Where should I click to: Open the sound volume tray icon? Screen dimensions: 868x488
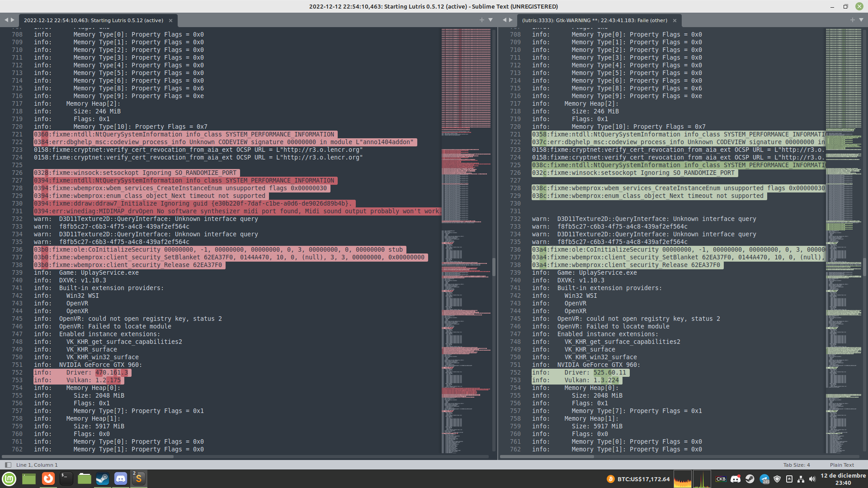point(812,479)
